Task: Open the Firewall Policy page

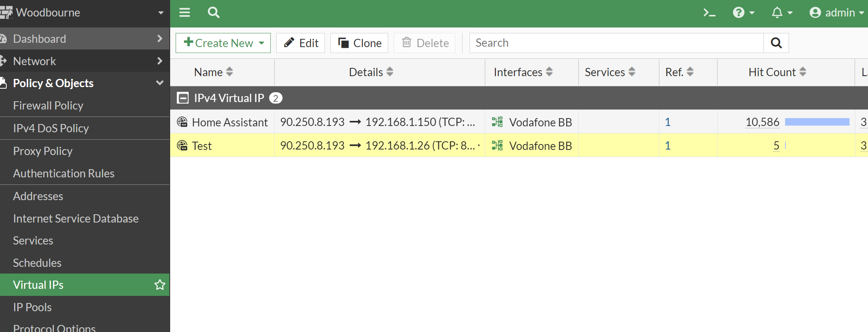Action: [x=48, y=105]
